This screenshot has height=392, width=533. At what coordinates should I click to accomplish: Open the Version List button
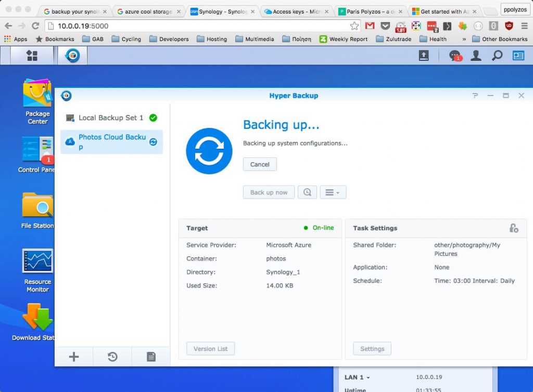[210, 348]
